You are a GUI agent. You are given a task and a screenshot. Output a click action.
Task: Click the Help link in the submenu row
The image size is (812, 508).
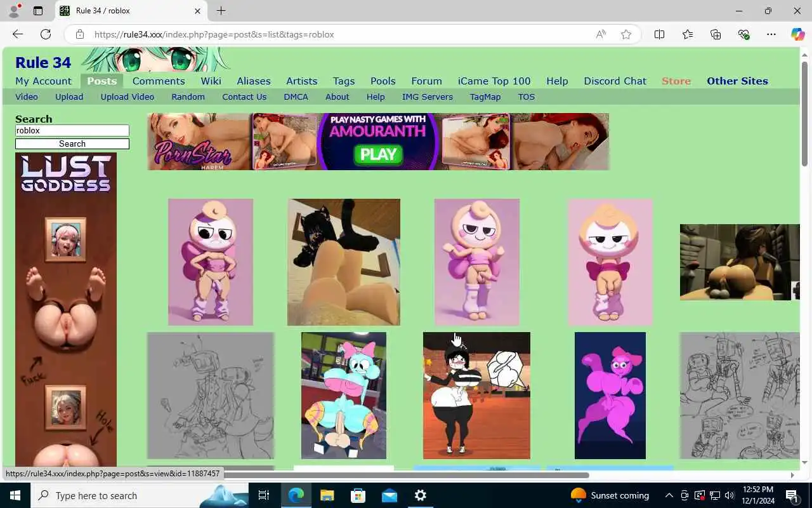click(376, 97)
